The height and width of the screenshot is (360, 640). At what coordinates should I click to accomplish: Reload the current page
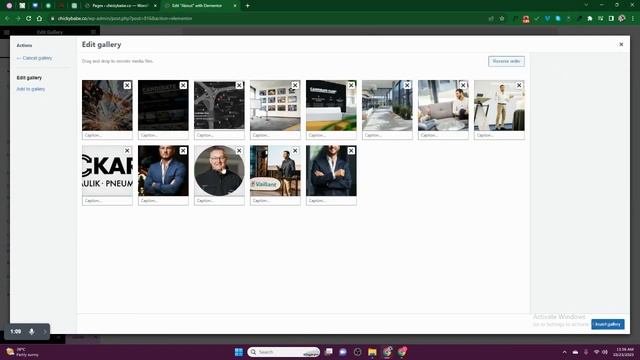point(29,18)
